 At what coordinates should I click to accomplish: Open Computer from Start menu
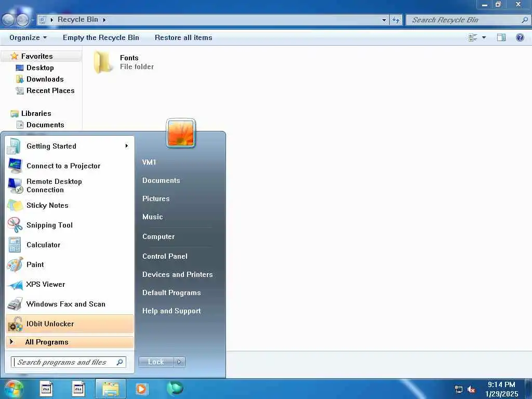click(x=158, y=236)
